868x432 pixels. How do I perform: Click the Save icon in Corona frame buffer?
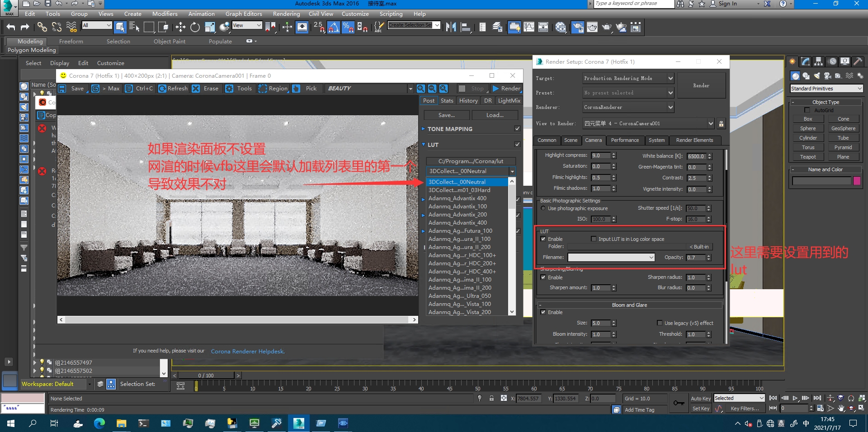(x=63, y=89)
